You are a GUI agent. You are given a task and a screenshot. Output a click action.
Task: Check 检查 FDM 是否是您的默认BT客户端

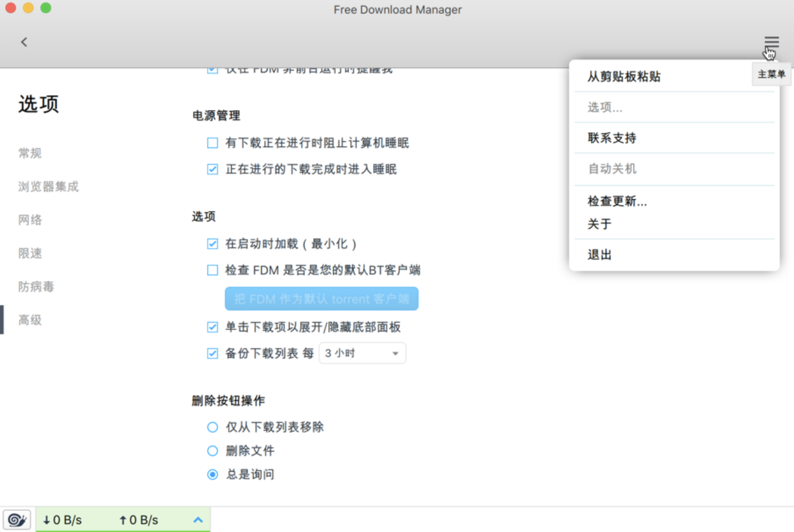click(213, 270)
